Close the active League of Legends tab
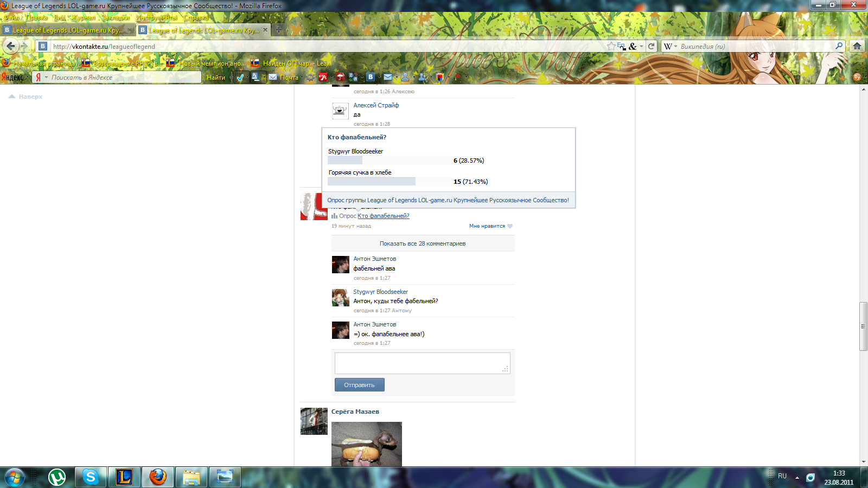 coord(265,30)
